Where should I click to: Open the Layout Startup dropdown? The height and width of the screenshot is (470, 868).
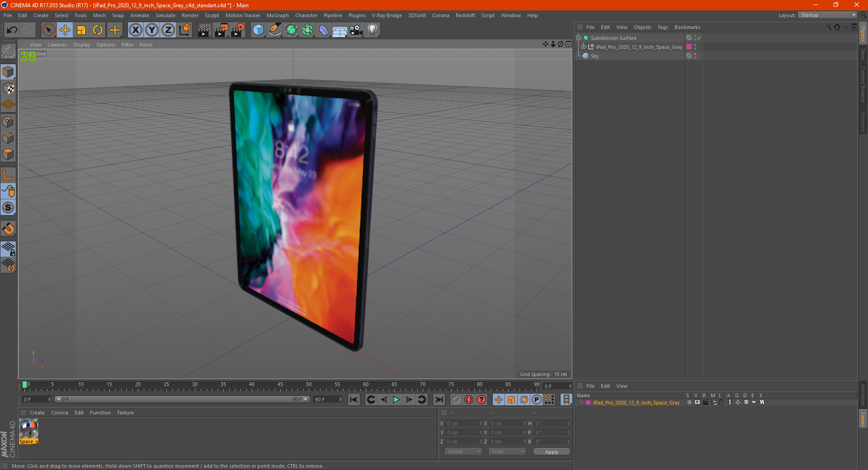[827, 15]
